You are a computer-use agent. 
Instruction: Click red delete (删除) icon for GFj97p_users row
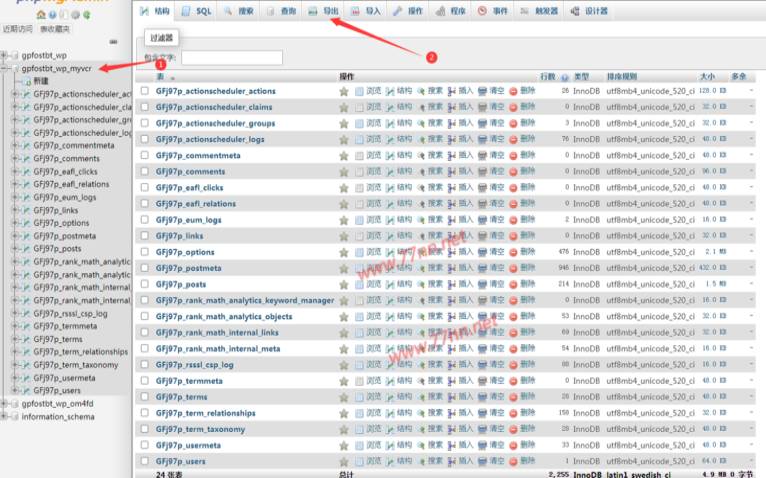point(514,461)
